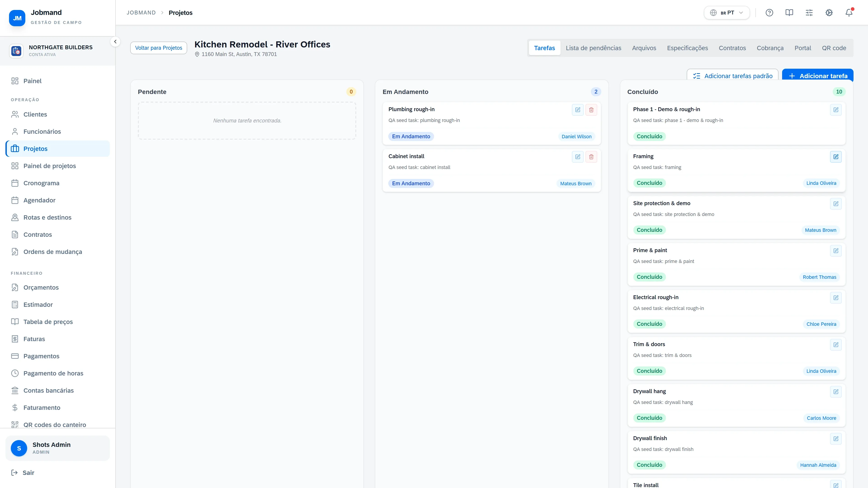Image resolution: width=868 pixels, height=488 pixels.
Task: Open Clientes in the sidebar
Action: tap(58, 114)
